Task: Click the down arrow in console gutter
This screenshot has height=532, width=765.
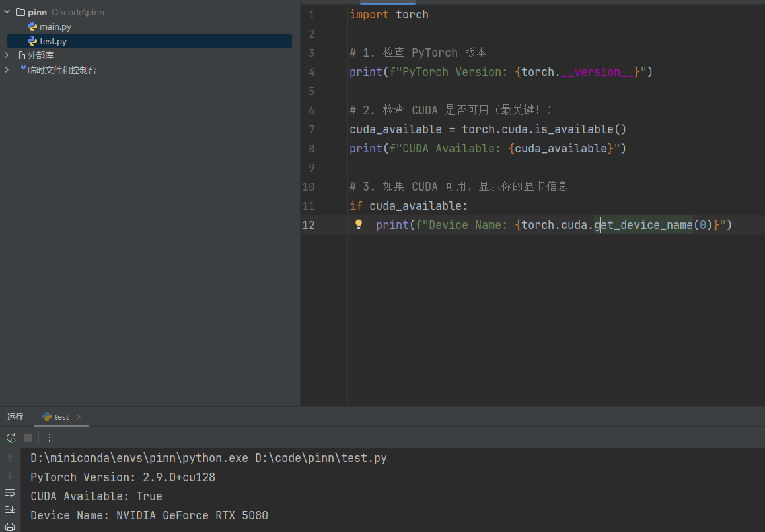Action: (x=10, y=475)
